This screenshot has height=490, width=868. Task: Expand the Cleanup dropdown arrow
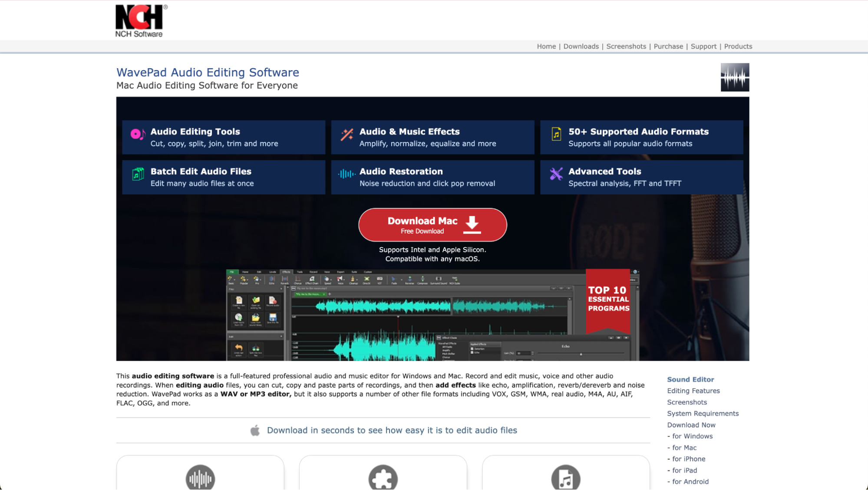[357, 280]
